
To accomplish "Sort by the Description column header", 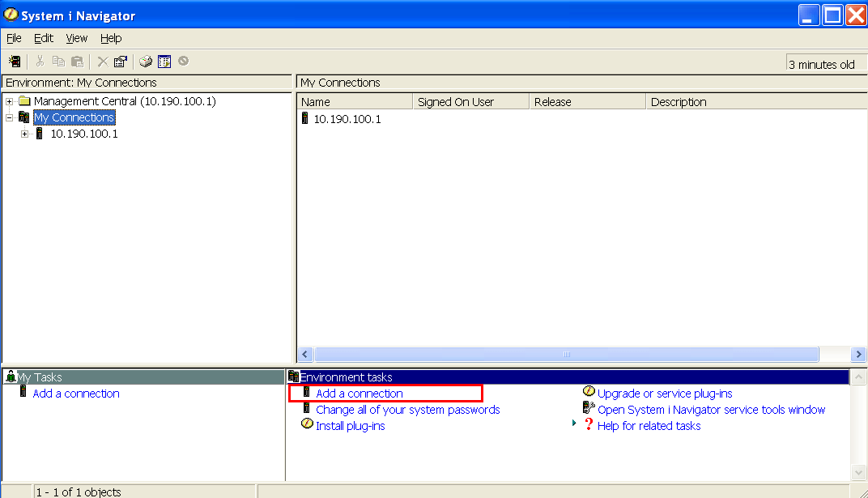I will point(757,102).
